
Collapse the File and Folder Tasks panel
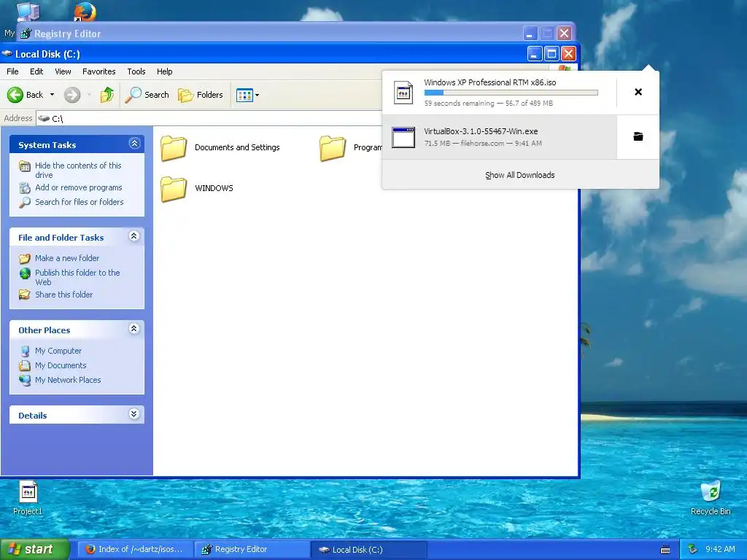[x=134, y=236]
